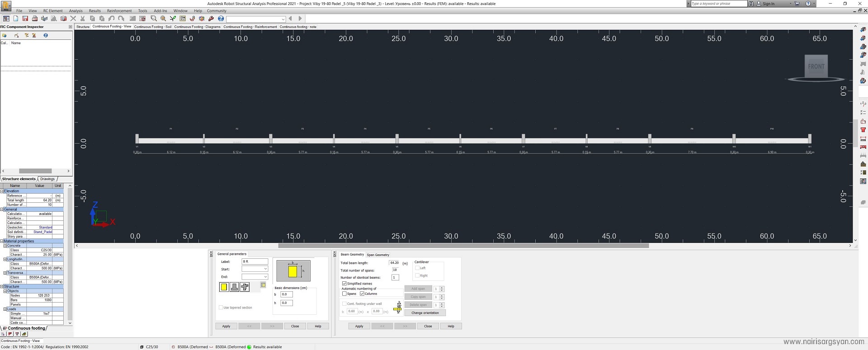This screenshot has height=350, width=868.
Task: Toggle the Simplified names checkbox
Action: (344, 284)
